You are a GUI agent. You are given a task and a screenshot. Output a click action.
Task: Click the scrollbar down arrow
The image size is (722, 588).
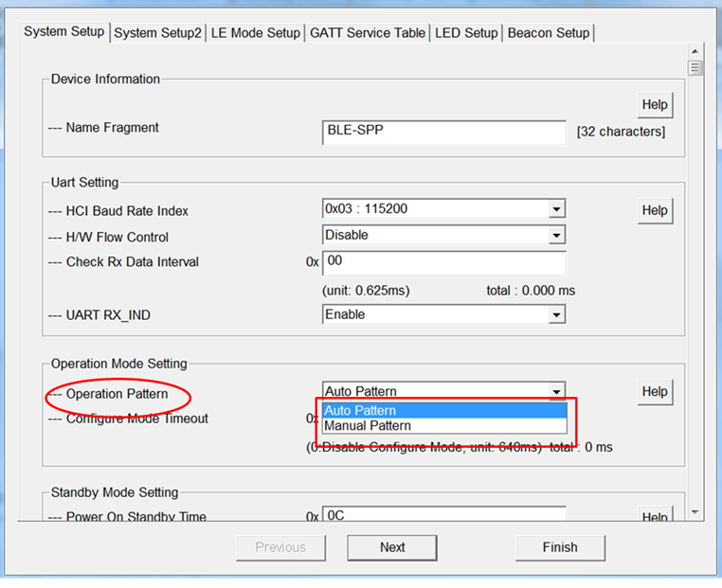pyautogui.click(x=696, y=511)
